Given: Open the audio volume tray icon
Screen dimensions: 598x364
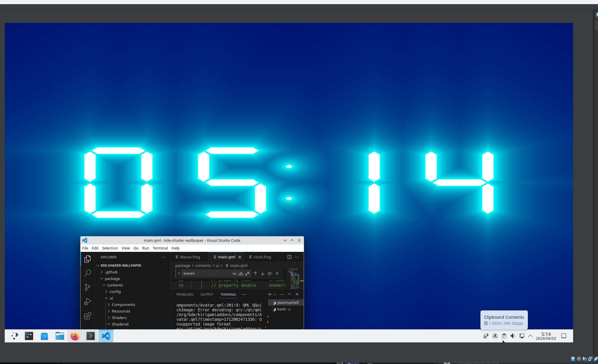Looking at the screenshot, I should pos(513,336).
